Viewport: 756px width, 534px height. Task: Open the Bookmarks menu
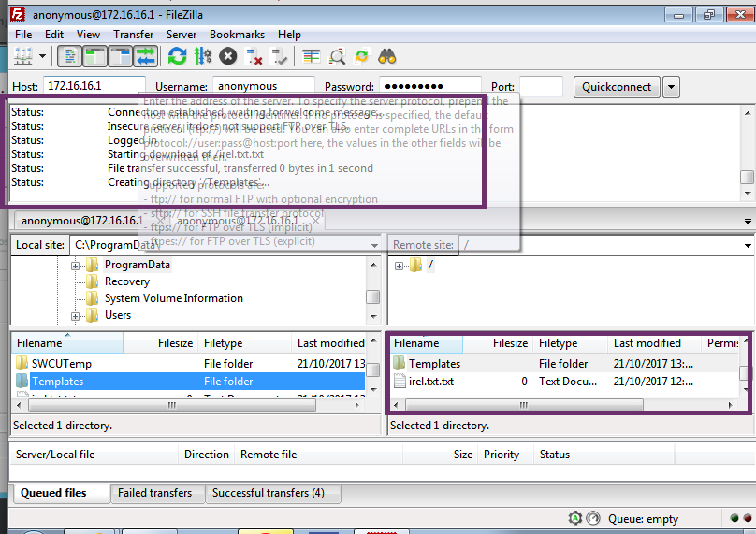[x=237, y=35]
